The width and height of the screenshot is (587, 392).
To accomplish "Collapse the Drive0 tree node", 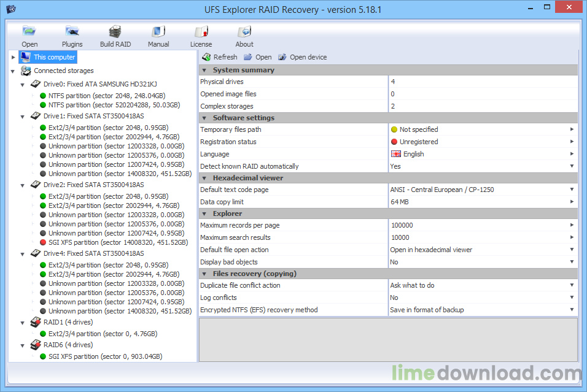I will tap(23, 85).
